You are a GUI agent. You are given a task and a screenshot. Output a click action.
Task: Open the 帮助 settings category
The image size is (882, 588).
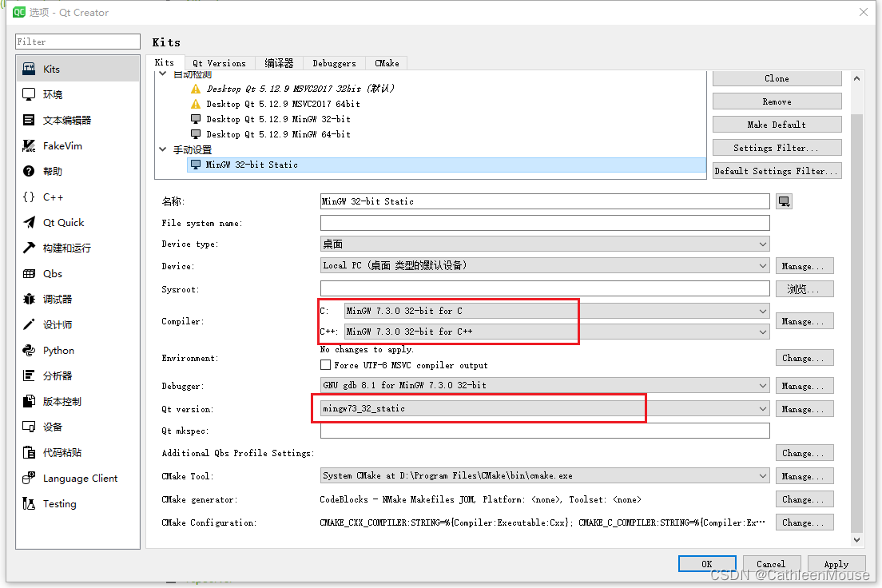(x=77, y=171)
